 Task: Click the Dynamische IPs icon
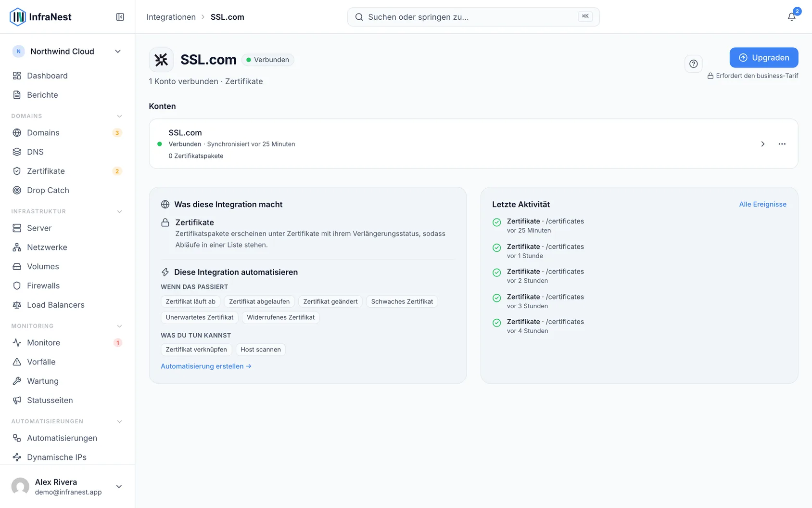pyautogui.click(x=17, y=457)
